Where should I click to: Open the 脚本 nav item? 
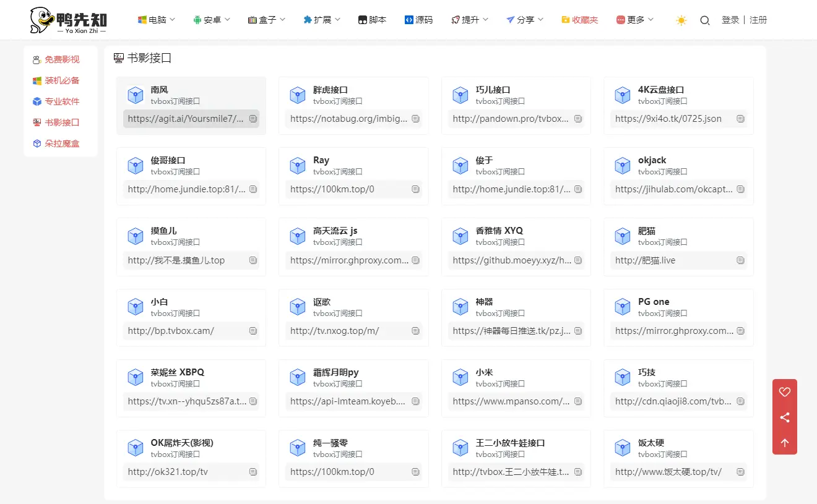click(372, 20)
